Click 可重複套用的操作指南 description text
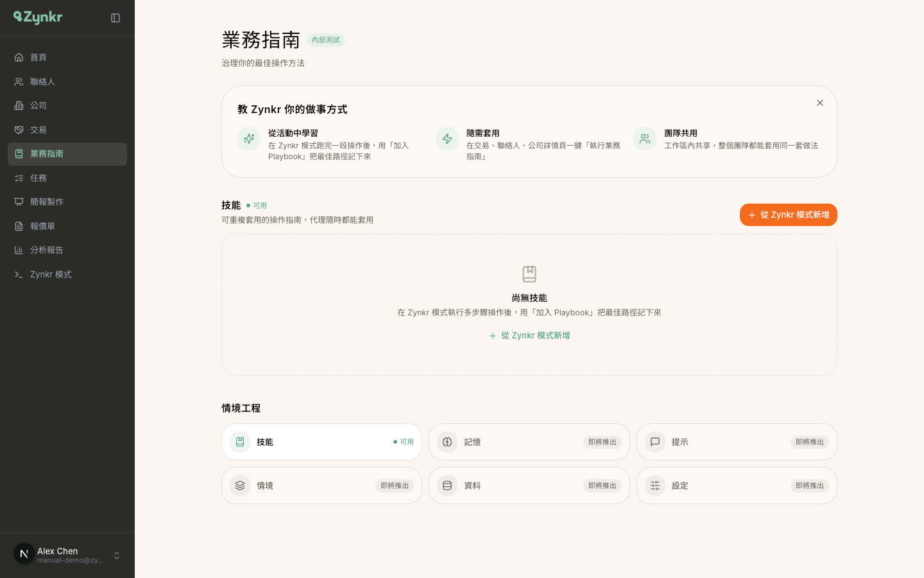The image size is (924, 578). pos(298,220)
